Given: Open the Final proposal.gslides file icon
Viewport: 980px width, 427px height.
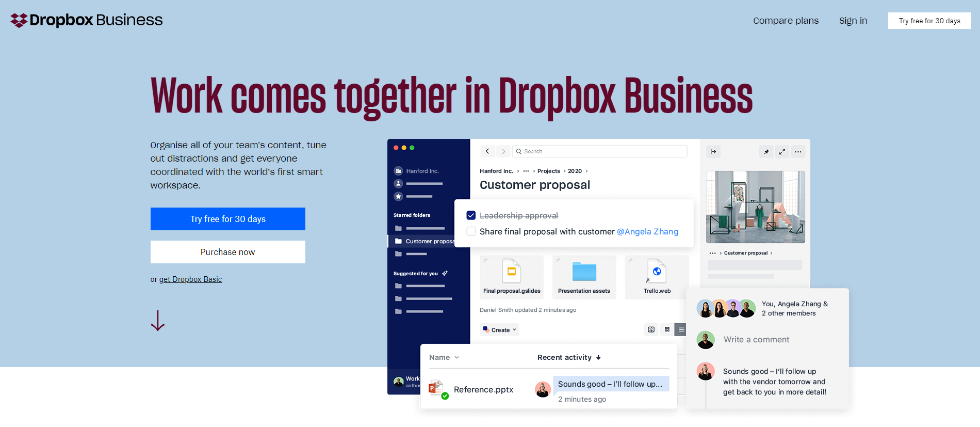Looking at the screenshot, I should tap(512, 271).
